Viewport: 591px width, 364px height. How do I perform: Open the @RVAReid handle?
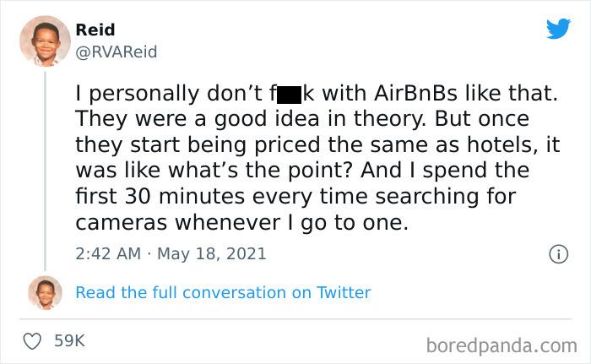(x=117, y=52)
